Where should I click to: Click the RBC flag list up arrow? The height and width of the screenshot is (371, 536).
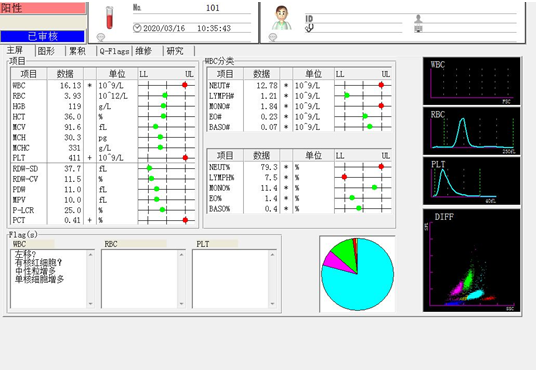[182, 254]
